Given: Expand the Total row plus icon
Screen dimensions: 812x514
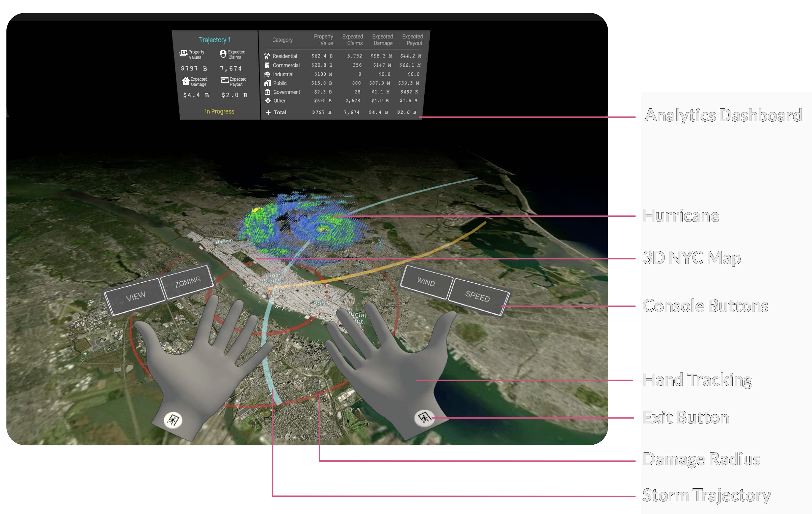Looking at the screenshot, I should tap(268, 112).
